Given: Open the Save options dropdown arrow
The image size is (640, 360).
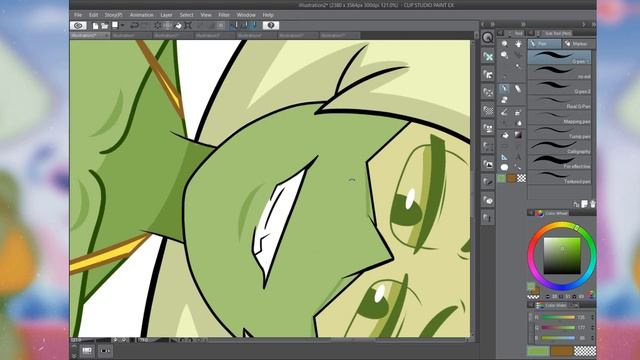Looking at the screenshot, I should pyautogui.click(x=122, y=26).
